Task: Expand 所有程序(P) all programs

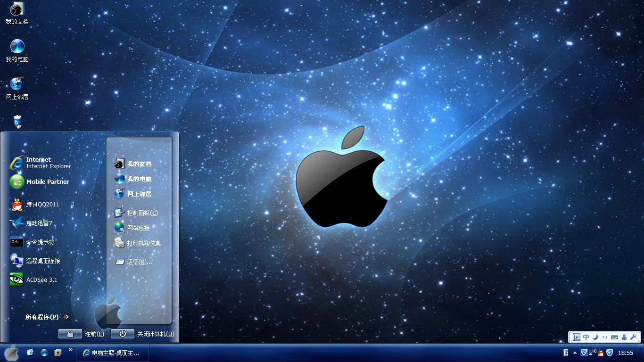Action: coord(47,317)
